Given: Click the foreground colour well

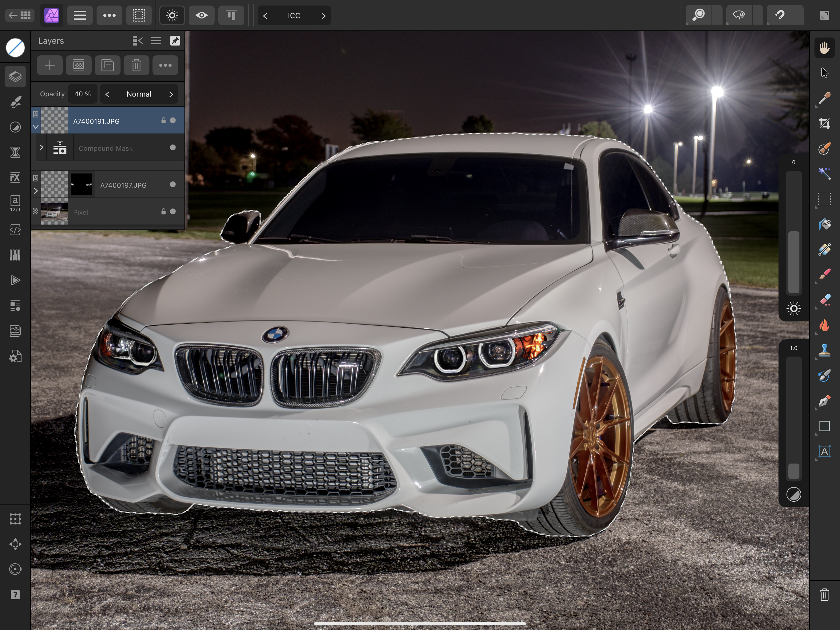Looking at the screenshot, I should [15, 48].
